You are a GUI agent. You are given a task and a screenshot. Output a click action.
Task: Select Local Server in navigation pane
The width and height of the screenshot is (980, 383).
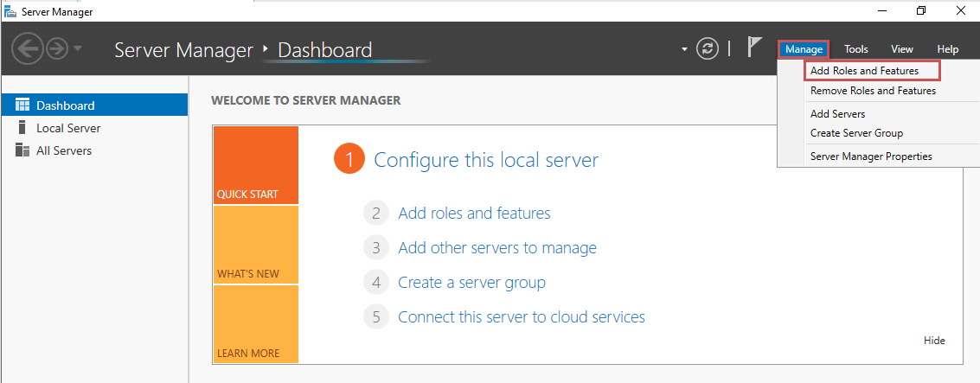[x=94, y=127]
